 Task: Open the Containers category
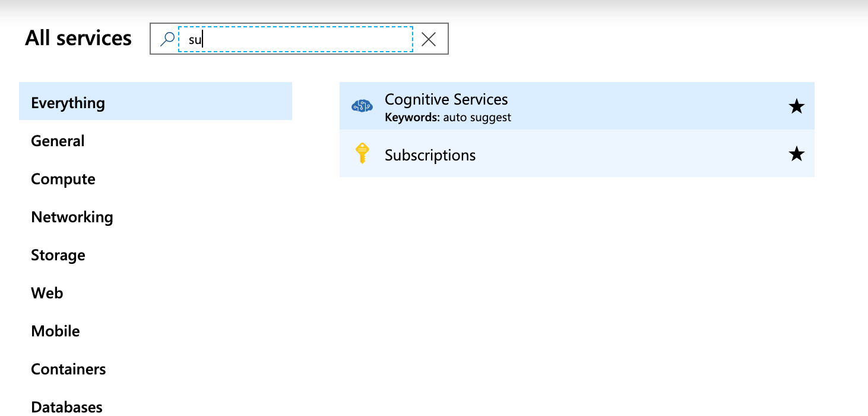pos(68,369)
